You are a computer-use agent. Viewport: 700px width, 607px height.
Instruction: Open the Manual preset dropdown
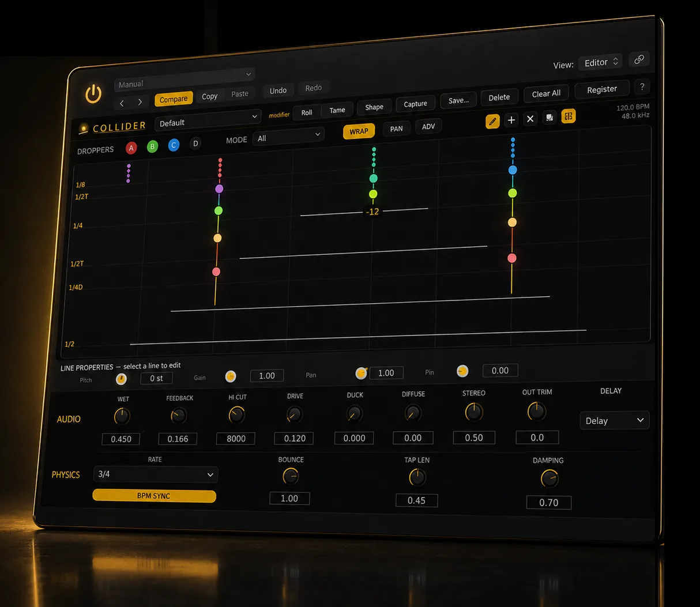point(185,80)
